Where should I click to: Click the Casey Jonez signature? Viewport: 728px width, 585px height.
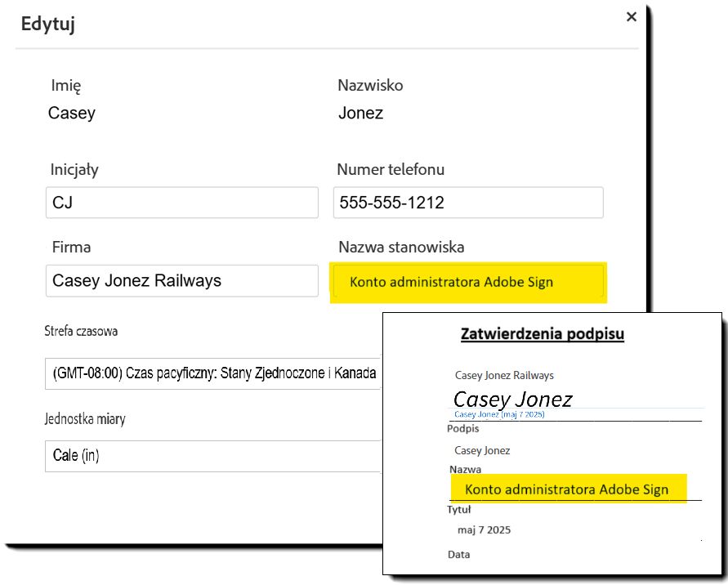pyautogui.click(x=513, y=400)
